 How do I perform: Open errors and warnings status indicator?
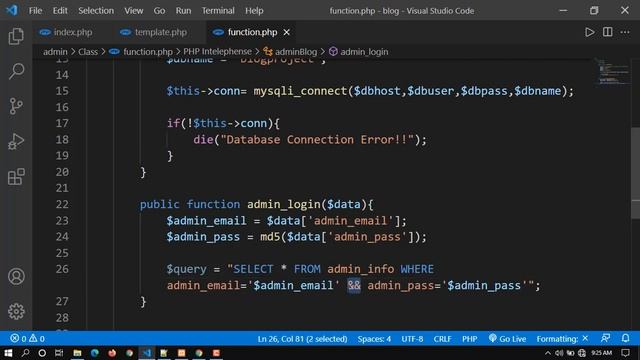point(27,339)
